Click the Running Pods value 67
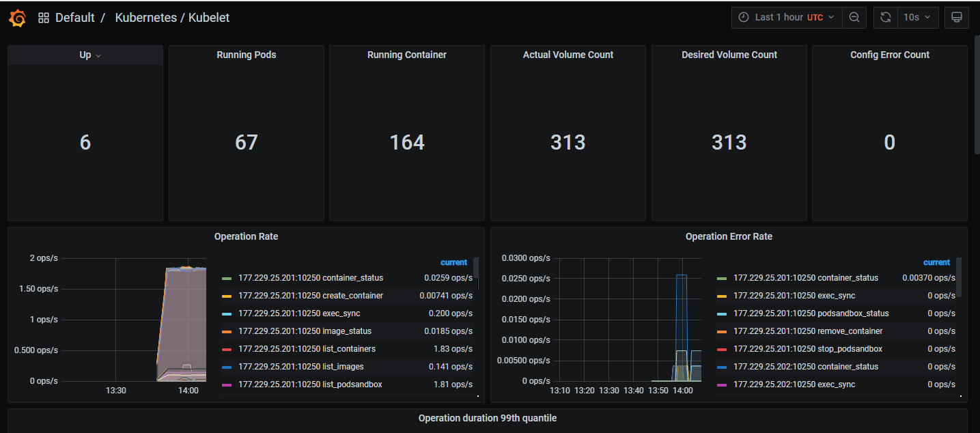Viewport: 980px width, 433px height. (247, 142)
